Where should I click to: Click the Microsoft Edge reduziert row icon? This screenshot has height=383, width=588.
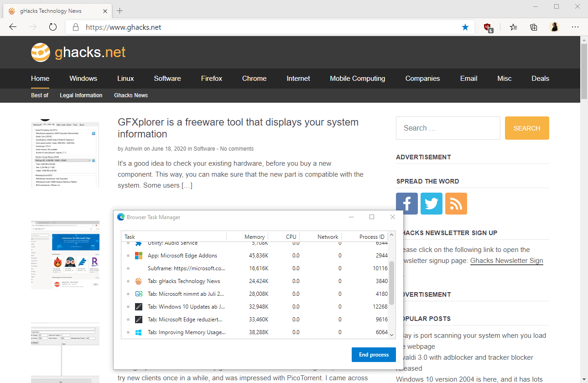tap(139, 320)
